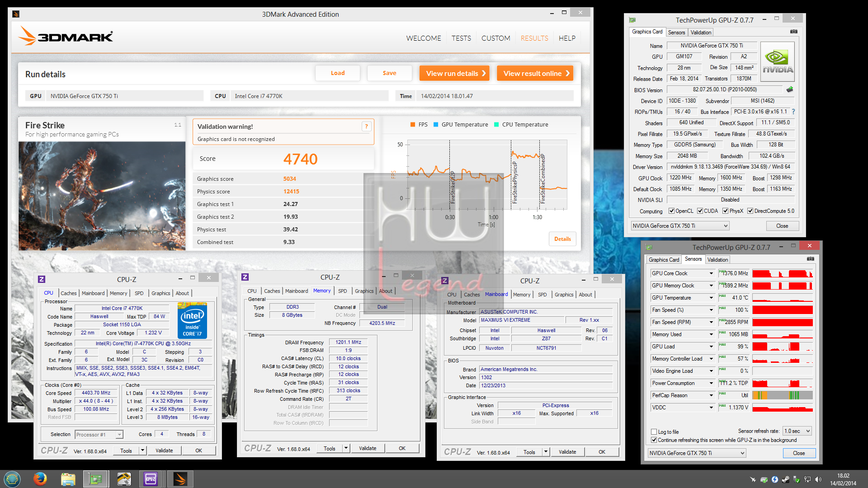
Task: Click the Fire Strike preview thumbnail
Action: click(x=102, y=196)
